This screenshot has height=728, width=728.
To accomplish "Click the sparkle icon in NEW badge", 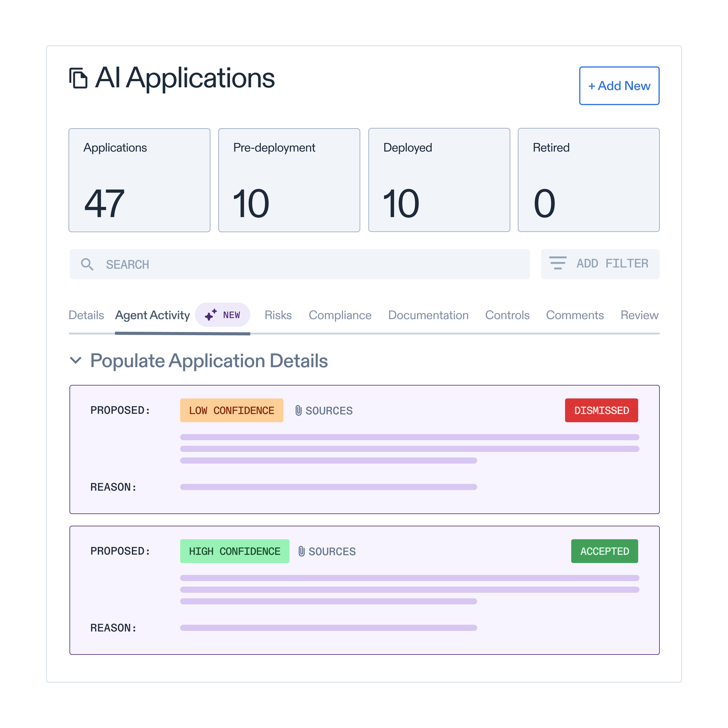I will pyautogui.click(x=211, y=315).
